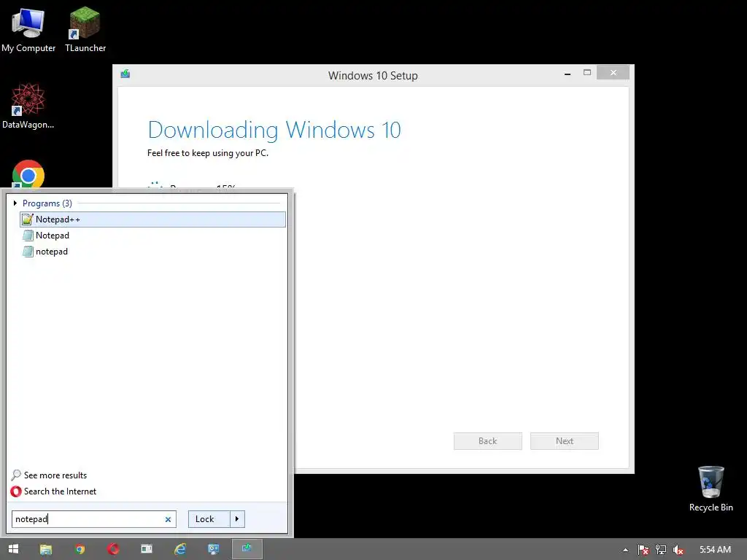Open the network tray icon
Screen dimensions: 747x560
pyautogui.click(x=661, y=550)
